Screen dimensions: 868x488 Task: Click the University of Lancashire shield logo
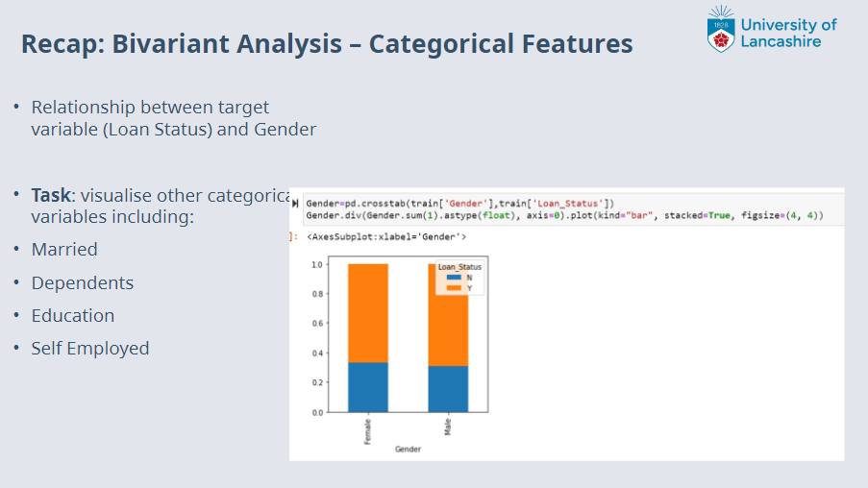(x=721, y=30)
